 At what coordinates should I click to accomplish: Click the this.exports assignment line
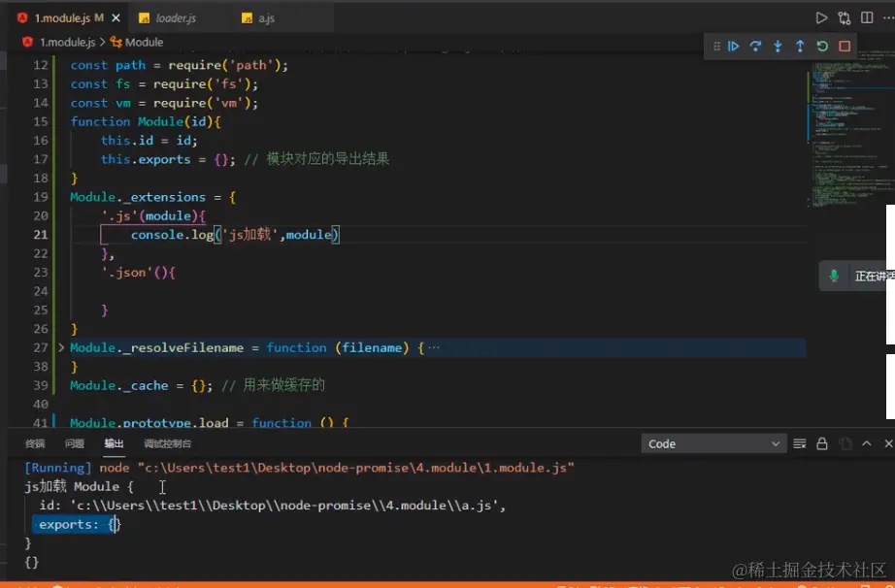[x=168, y=159]
